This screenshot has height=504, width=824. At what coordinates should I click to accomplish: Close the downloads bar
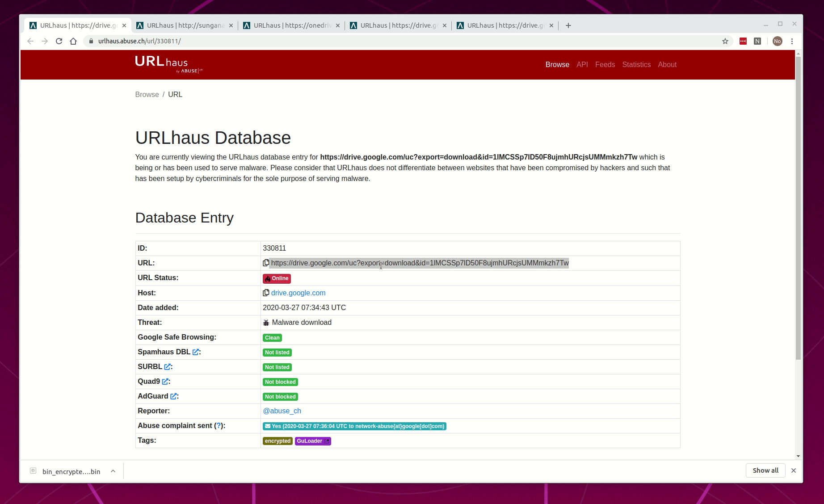[x=794, y=470]
